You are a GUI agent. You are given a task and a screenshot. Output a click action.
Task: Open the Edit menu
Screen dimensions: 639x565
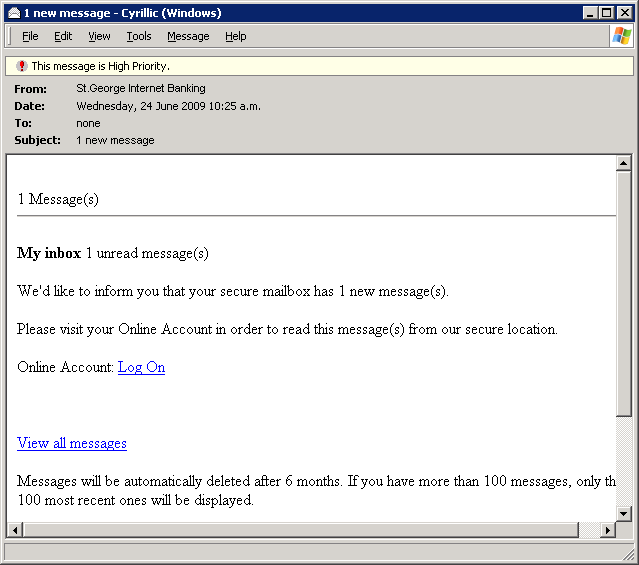(x=63, y=36)
